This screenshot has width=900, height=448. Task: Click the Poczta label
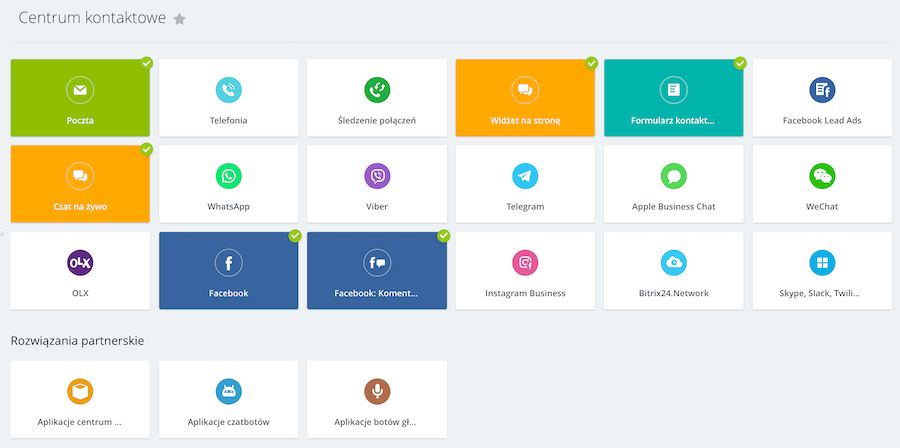pyautogui.click(x=80, y=120)
